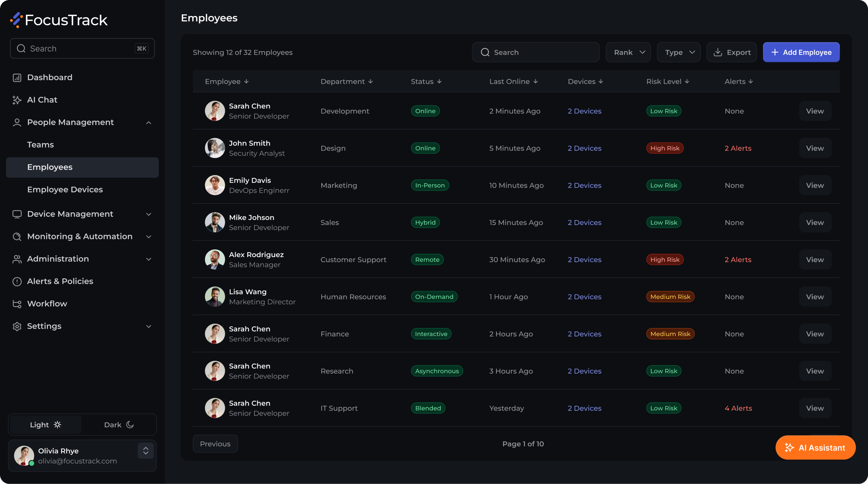The height and width of the screenshot is (484, 868).
Task: Click the Add Employee button
Action: point(801,52)
